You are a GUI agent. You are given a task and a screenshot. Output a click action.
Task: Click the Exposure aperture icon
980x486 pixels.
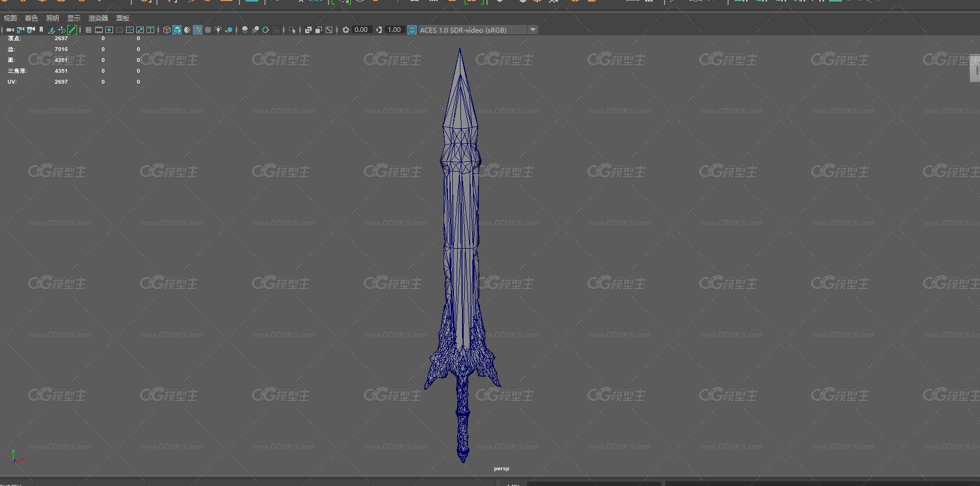pos(345,30)
